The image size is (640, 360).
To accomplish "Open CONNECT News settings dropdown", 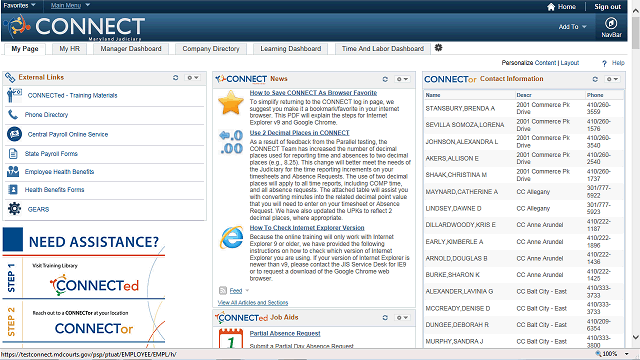I will (x=402, y=79).
